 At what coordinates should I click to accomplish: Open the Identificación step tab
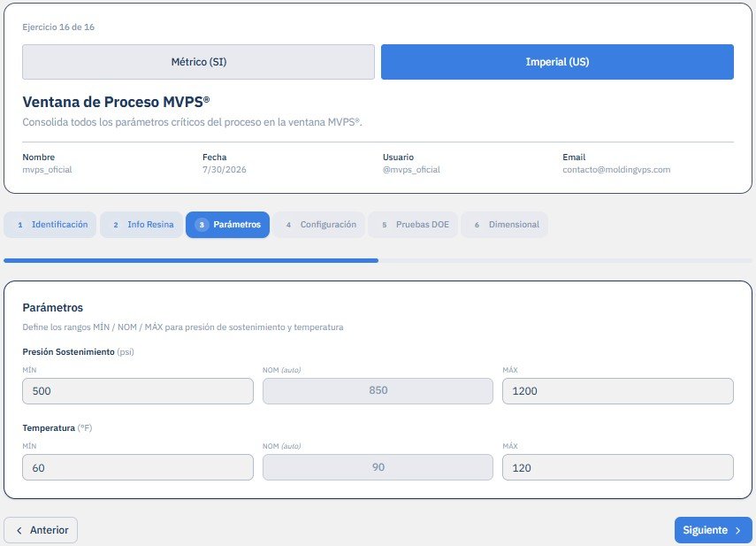[x=50, y=225]
